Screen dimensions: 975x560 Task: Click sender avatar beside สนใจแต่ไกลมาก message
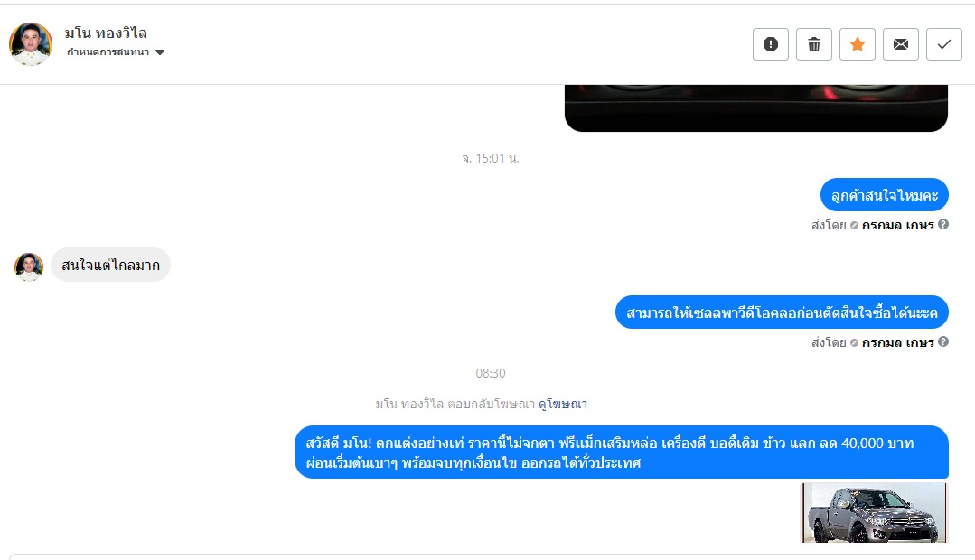pyautogui.click(x=29, y=266)
